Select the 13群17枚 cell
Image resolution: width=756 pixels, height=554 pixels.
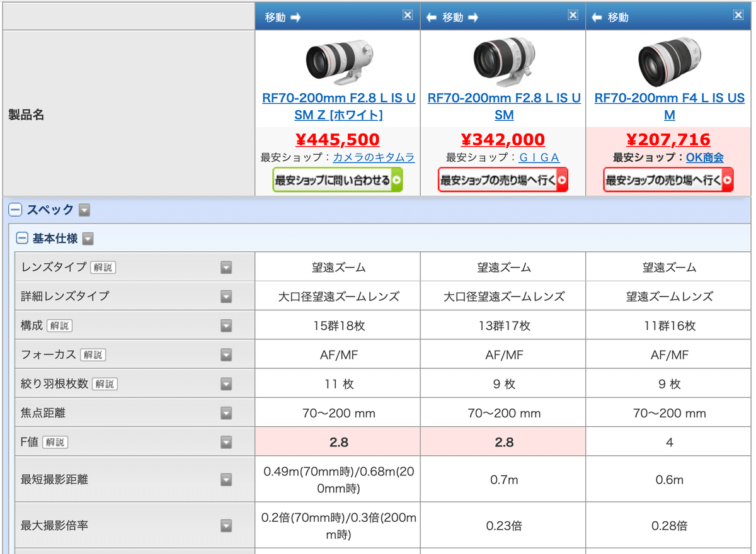pos(504,325)
